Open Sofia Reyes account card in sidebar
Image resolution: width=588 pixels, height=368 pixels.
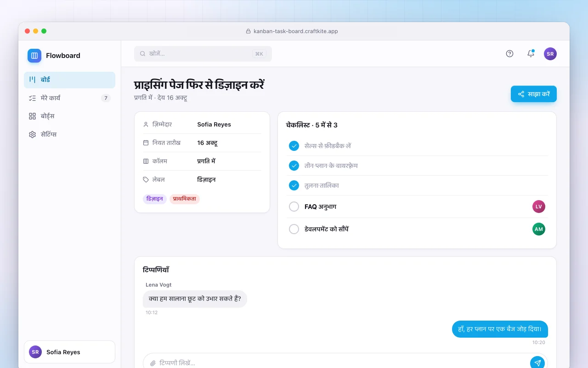[69, 352]
